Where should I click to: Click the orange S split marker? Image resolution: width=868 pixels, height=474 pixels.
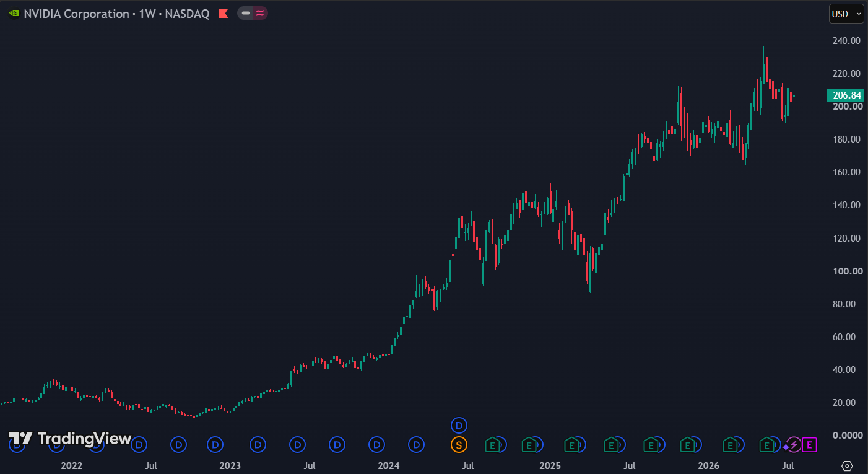tap(459, 444)
